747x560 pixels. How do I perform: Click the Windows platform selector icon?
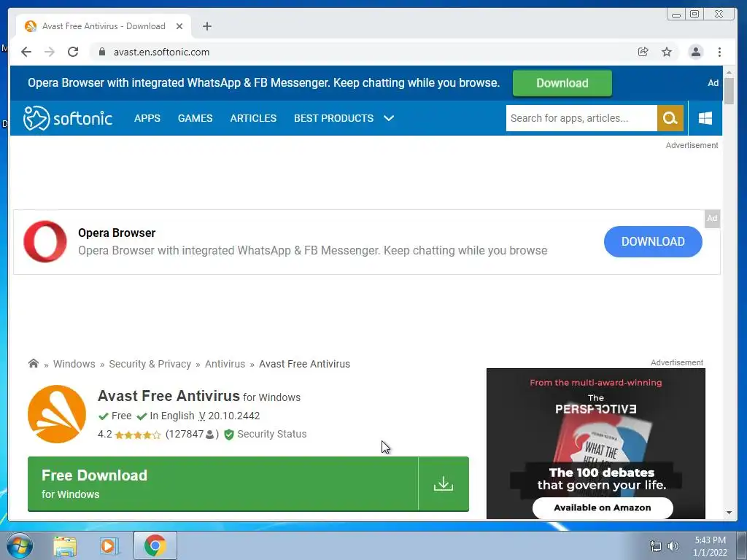click(x=705, y=118)
